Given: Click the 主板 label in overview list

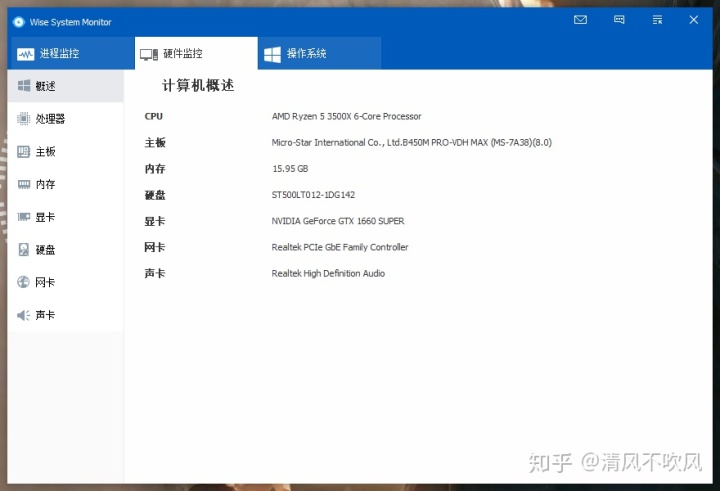Looking at the screenshot, I should (x=155, y=143).
